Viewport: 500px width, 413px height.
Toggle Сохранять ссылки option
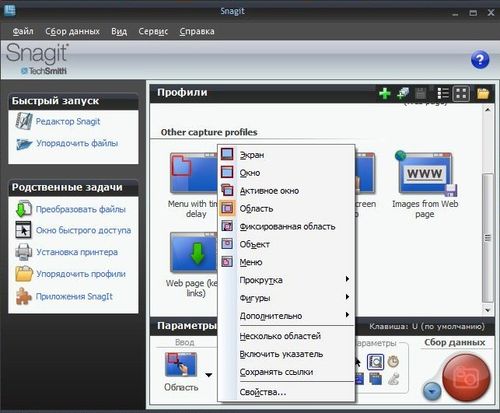[x=286, y=372]
